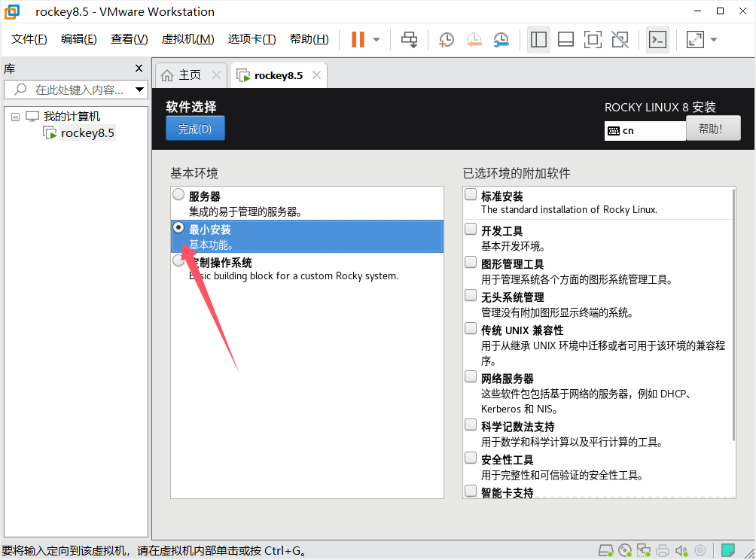Image resolution: width=756 pixels, height=560 pixels.
Task: Click the sound card status icon
Action: point(681,550)
